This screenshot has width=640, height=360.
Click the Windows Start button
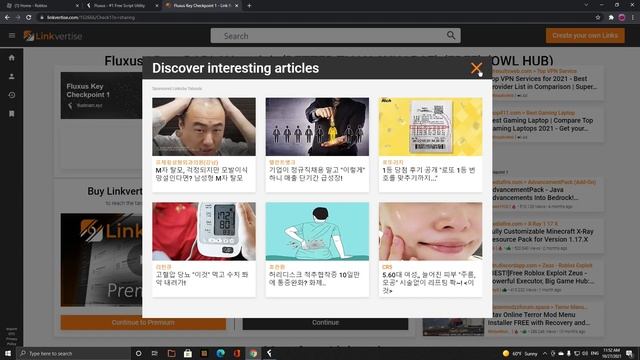pyautogui.click(x=7, y=353)
